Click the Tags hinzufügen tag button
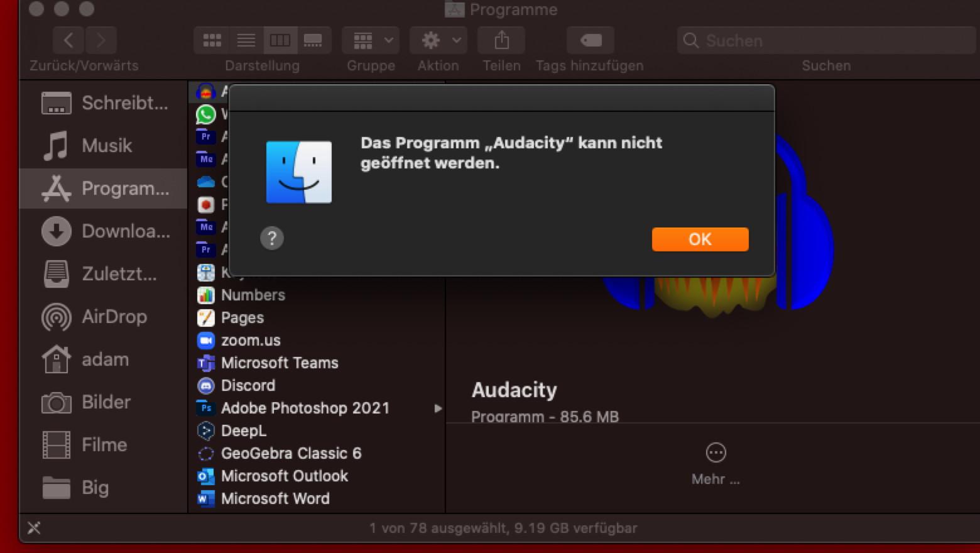The image size is (980, 553). (590, 41)
